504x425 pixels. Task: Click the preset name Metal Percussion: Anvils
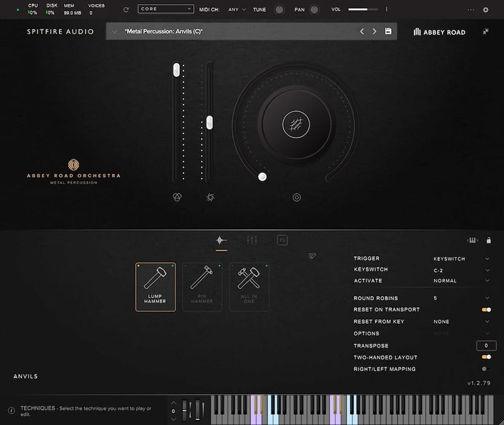[164, 31]
